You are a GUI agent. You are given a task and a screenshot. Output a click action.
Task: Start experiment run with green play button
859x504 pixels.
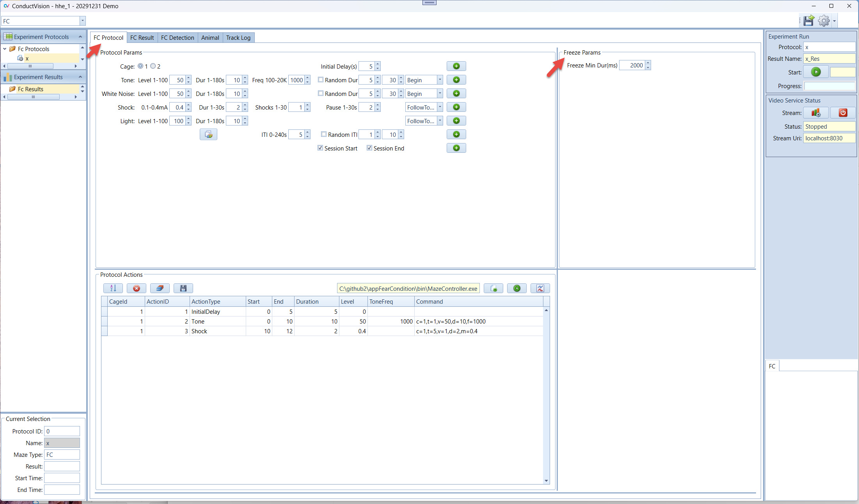tap(816, 72)
